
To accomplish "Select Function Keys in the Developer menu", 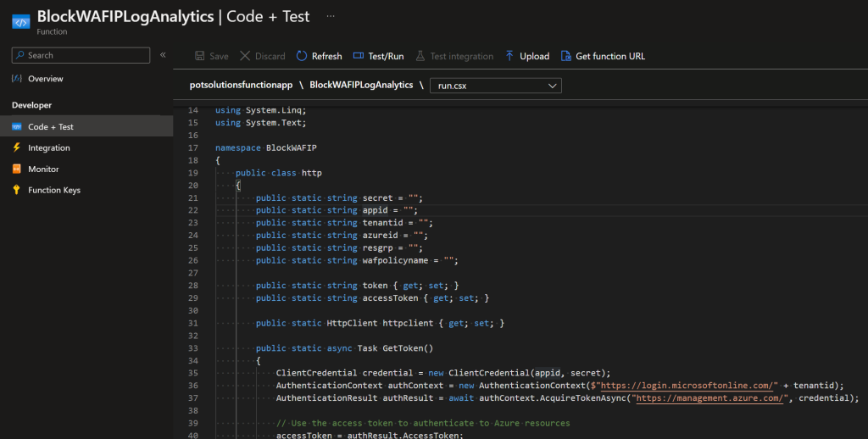I will click(x=54, y=190).
